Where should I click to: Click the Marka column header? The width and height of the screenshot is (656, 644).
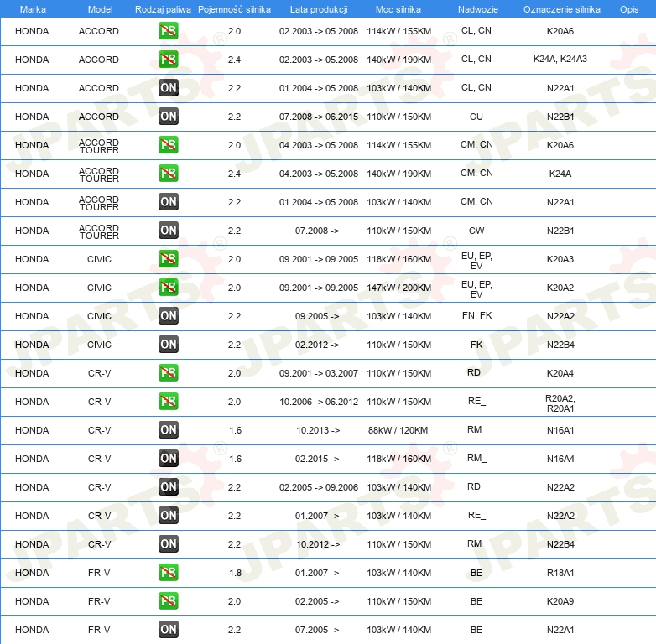(x=33, y=9)
